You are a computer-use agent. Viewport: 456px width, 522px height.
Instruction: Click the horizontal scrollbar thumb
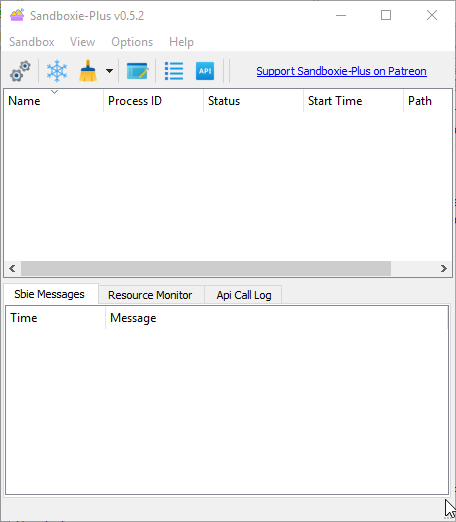pyautogui.click(x=206, y=269)
